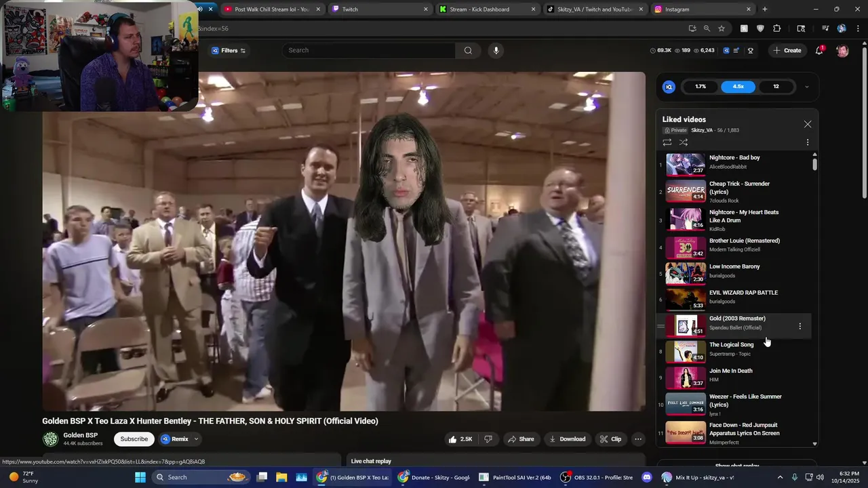Screen dimensions: 868x488
Task: Expand the vidIQ stats panel chevron
Action: pyautogui.click(x=806, y=87)
